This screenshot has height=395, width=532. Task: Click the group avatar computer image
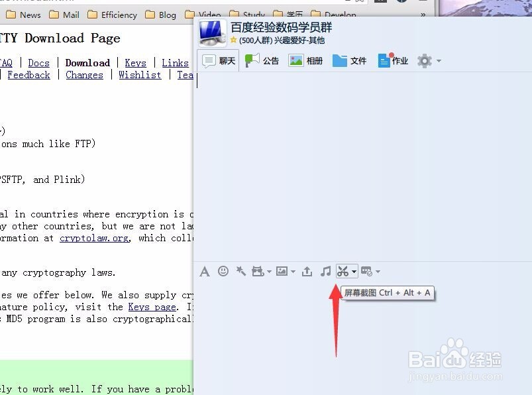coord(213,32)
